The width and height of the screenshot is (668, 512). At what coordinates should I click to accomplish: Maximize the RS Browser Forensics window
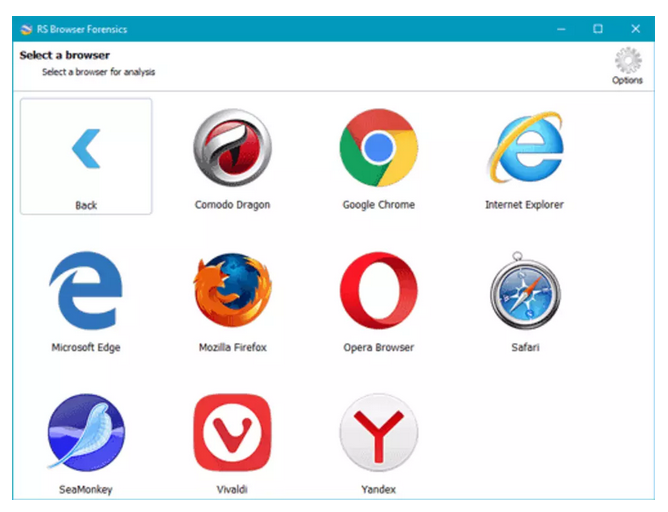pyautogui.click(x=598, y=29)
